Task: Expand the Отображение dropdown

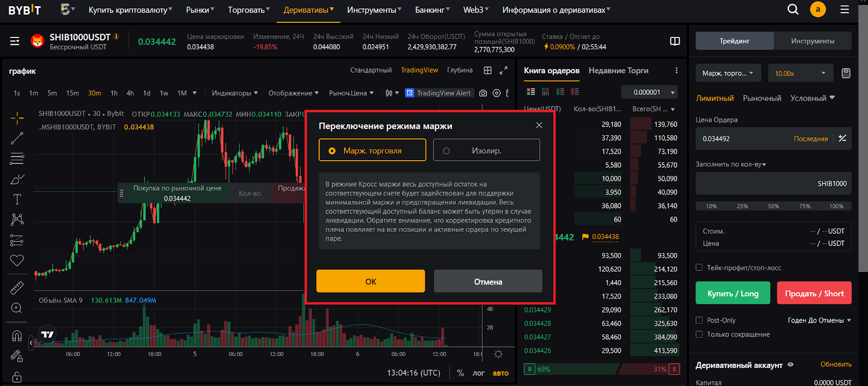Action: point(293,93)
